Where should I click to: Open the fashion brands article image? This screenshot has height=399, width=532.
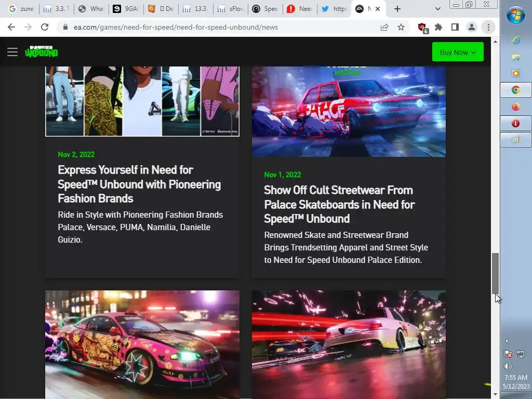142,101
